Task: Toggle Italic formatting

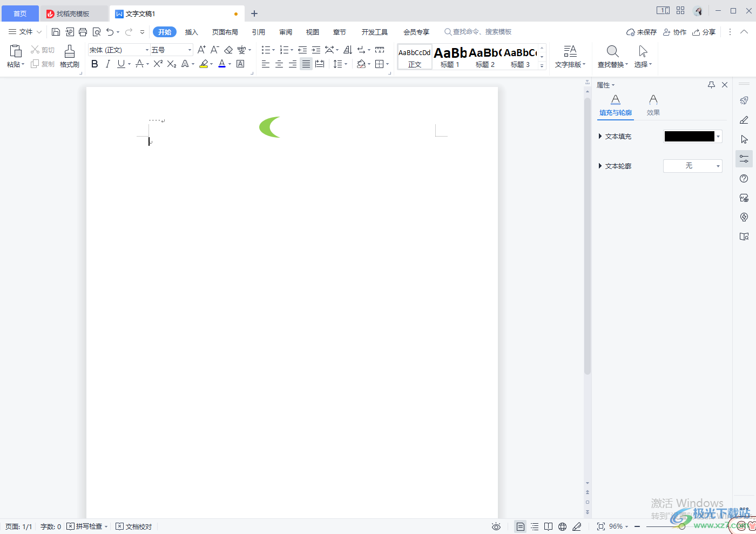Action: 107,64
